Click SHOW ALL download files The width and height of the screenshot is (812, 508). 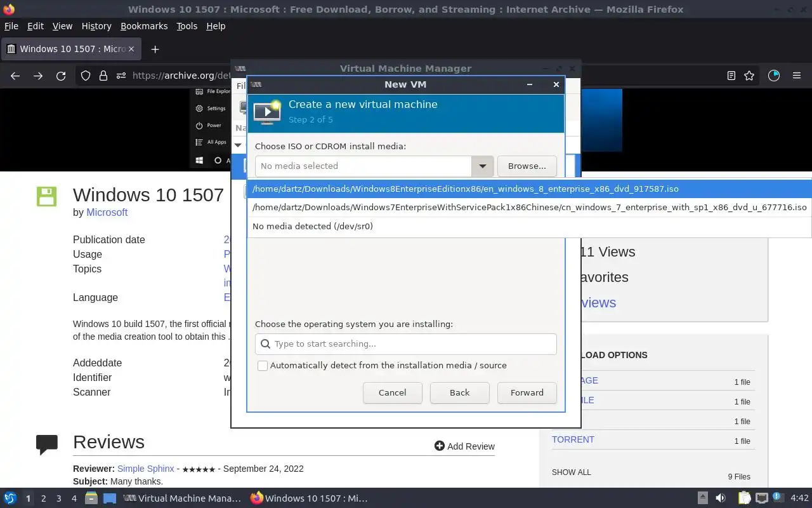(x=571, y=472)
